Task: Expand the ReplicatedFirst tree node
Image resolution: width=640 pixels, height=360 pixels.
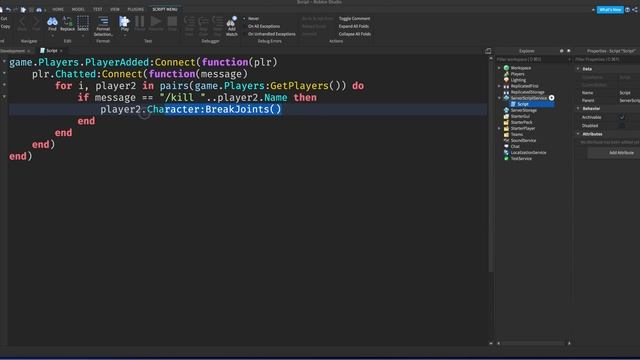Action: (499, 86)
